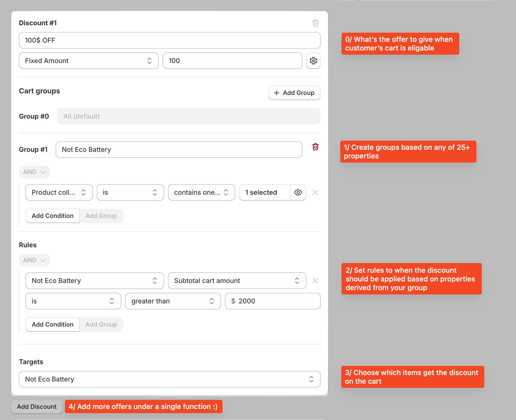Open the 'contains one' operator dropdown

point(201,192)
